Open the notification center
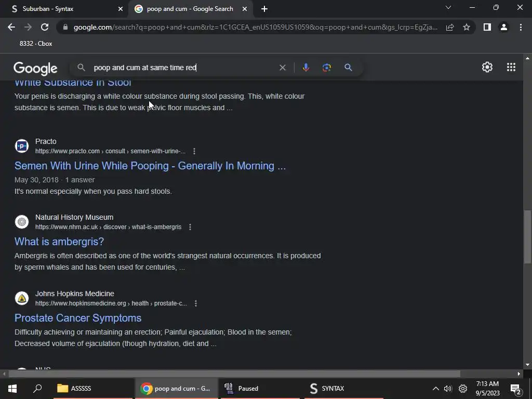532x399 pixels. point(515,389)
